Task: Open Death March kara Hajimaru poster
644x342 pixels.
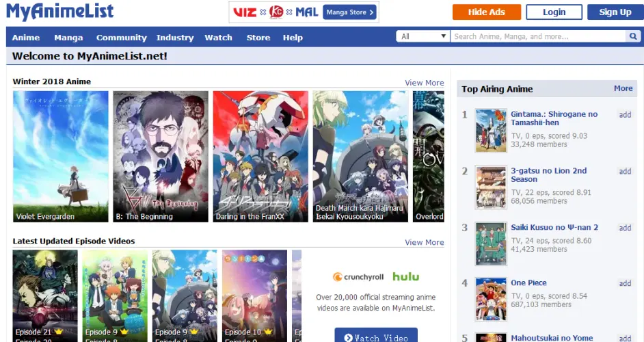Action: coord(360,157)
